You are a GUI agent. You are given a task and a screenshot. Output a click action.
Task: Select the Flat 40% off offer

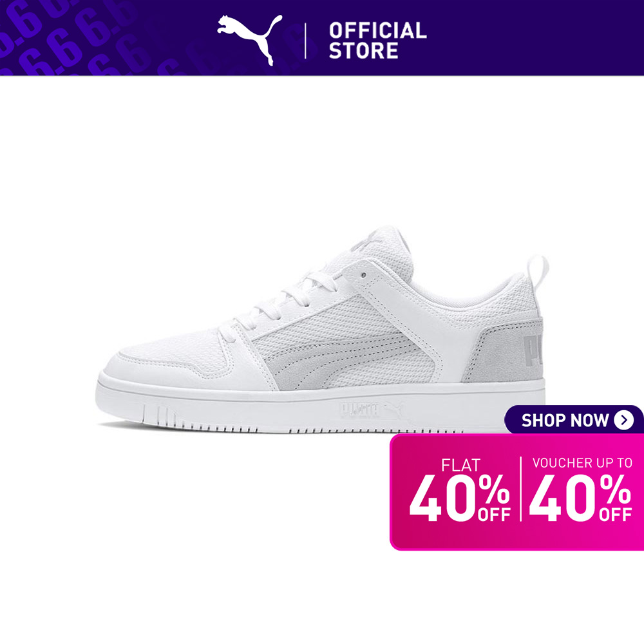(x=460, y=489)
